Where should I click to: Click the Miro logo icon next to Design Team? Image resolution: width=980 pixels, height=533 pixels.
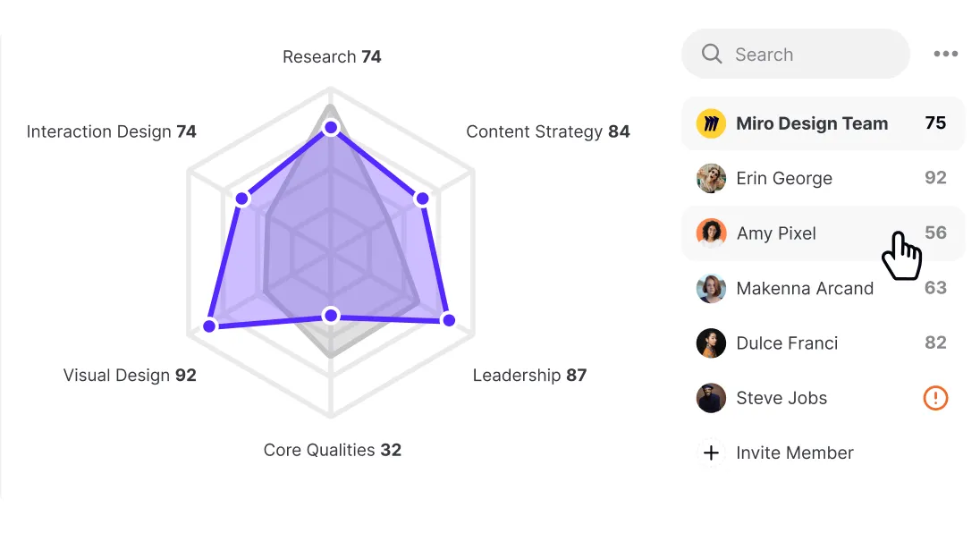[711, 123]
